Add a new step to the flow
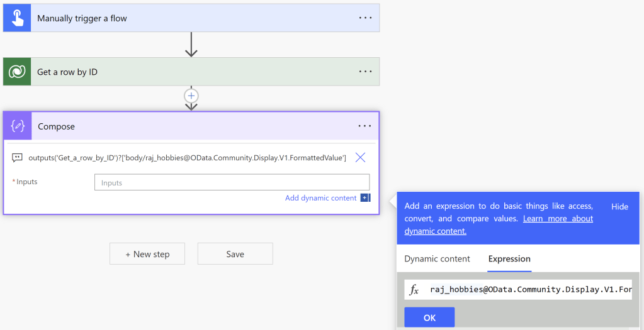The width and height of the screenshot is (644, 330). click(147, 254)
